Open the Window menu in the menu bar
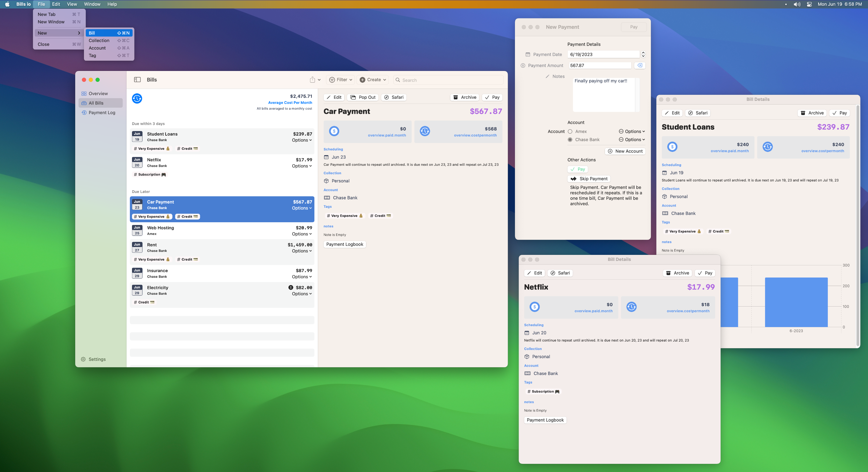Image resolution: width=868 pixels, height=472 pixels. (x=92, y=4)
